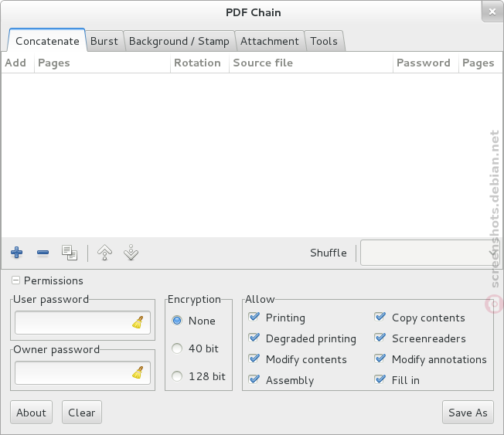This screenshot has height=435, width=504.
Task: Click the Password column header
Action: tap(426, 63)
